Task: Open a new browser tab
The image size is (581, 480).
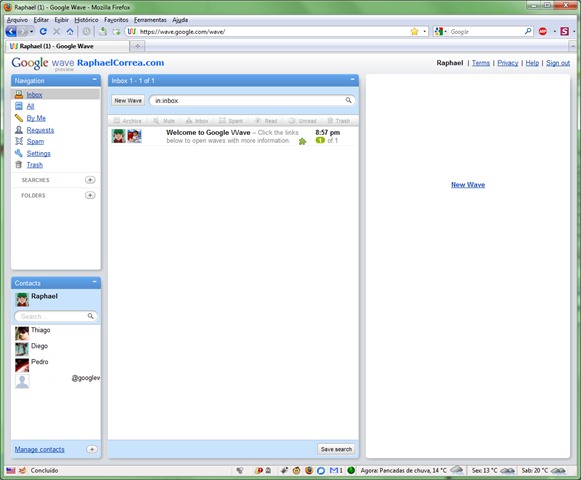Action: click(137, 46)
